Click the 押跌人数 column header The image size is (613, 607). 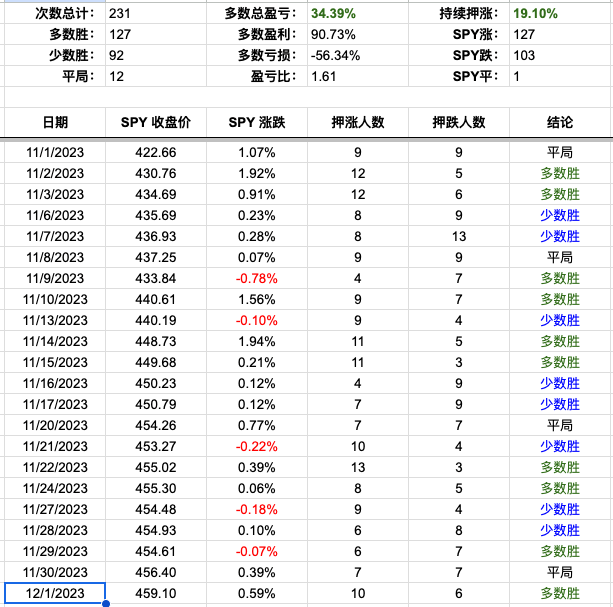pyautogui.click(x=459, y=122)
